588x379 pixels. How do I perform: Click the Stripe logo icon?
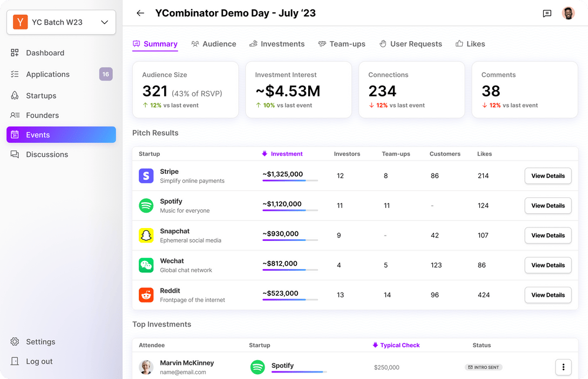146,176
